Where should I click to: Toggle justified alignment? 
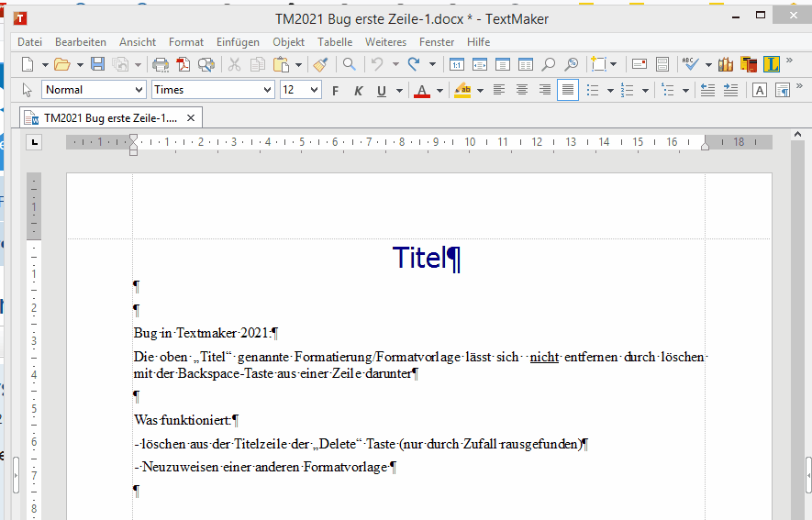[x=568, y=90]
